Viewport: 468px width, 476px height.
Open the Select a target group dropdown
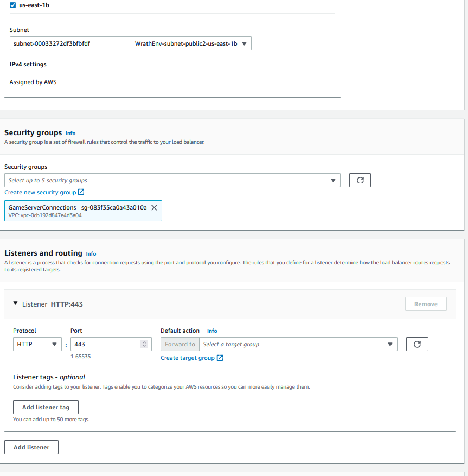pos(298,344)
